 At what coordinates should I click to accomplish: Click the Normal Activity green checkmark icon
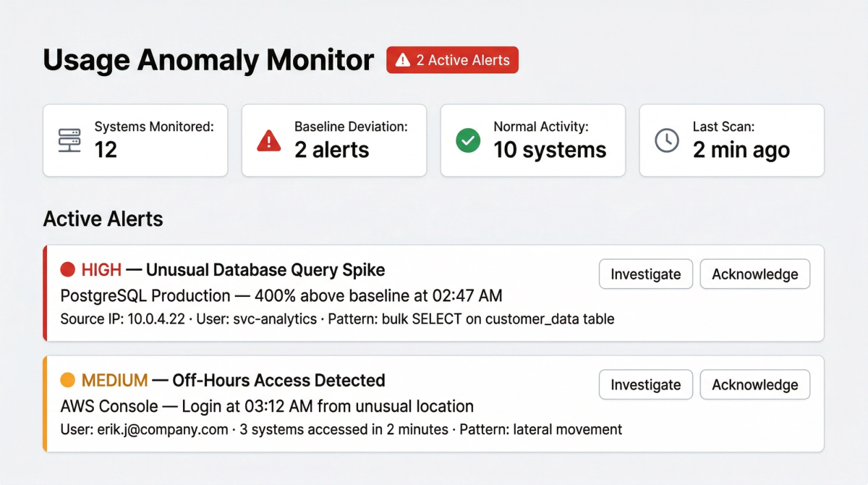point(467,140)
